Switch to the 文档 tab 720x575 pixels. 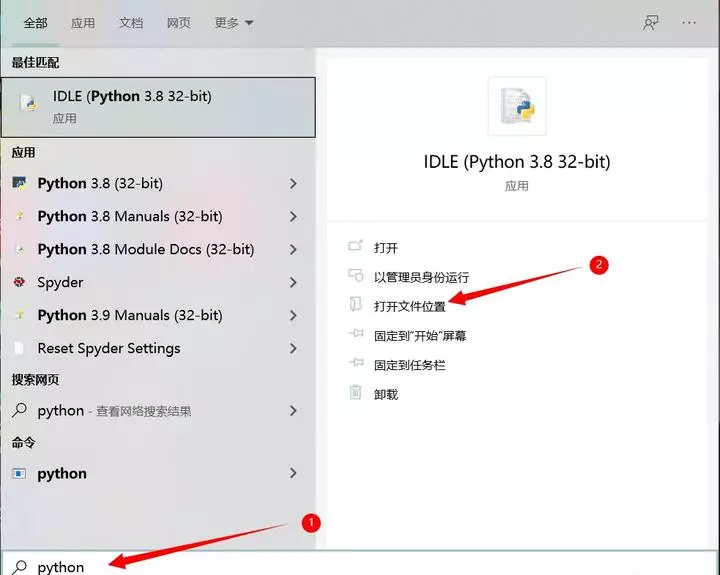tap(131, 23)
